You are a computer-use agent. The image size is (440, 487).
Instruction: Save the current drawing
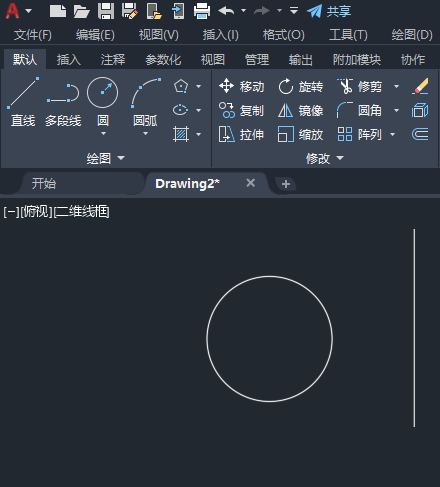pos(106,11)
